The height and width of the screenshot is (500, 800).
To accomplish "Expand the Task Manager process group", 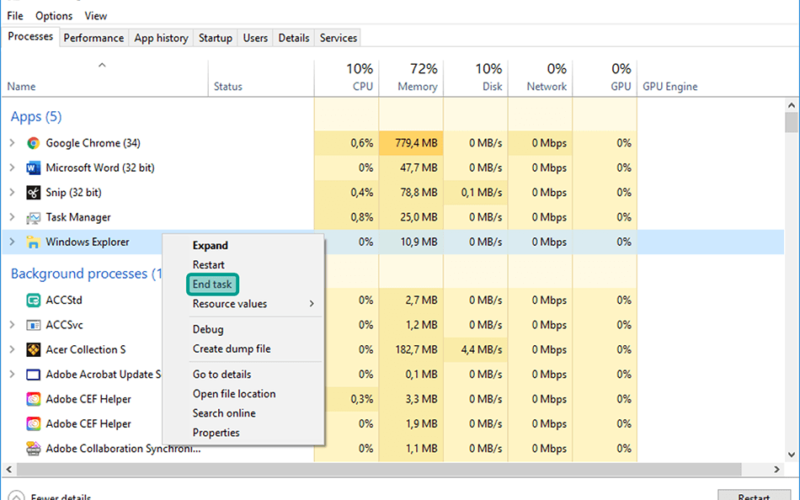I will pos(12,217).
